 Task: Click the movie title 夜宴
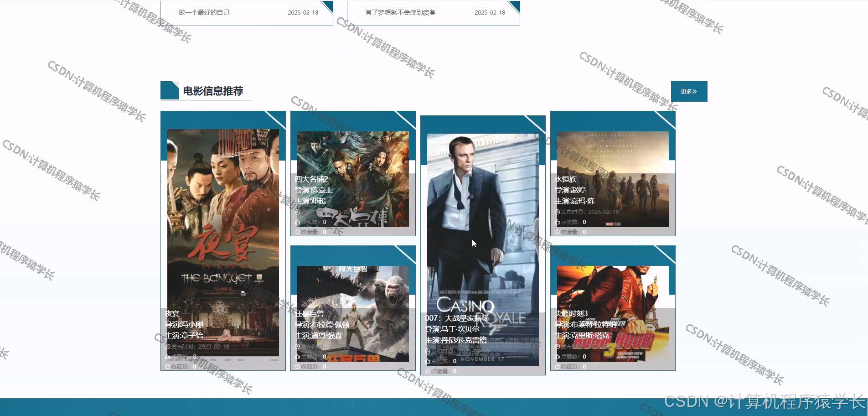click(172, 314)
